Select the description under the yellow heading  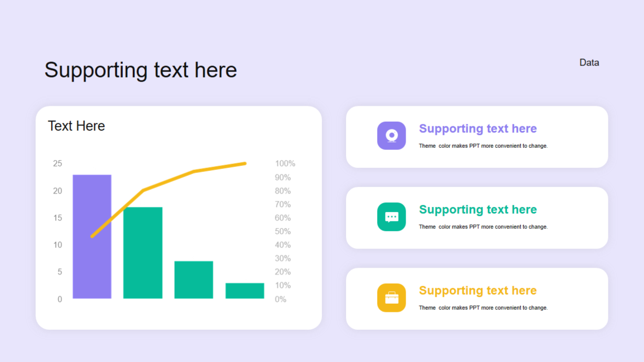coord(483,308)
